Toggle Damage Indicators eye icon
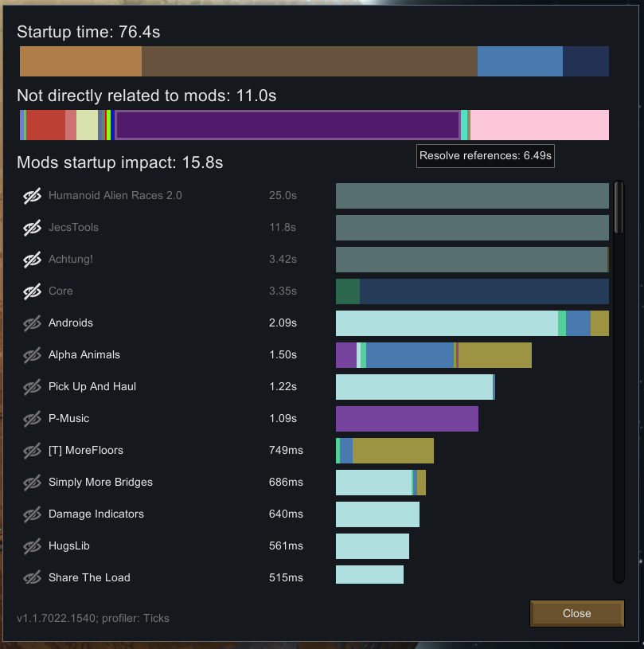Screen dimensions: 644x649 click(32, 514)
